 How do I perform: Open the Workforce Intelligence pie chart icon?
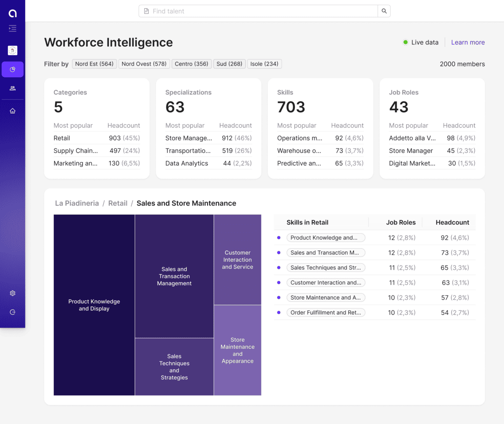click(x=12, y=69)
